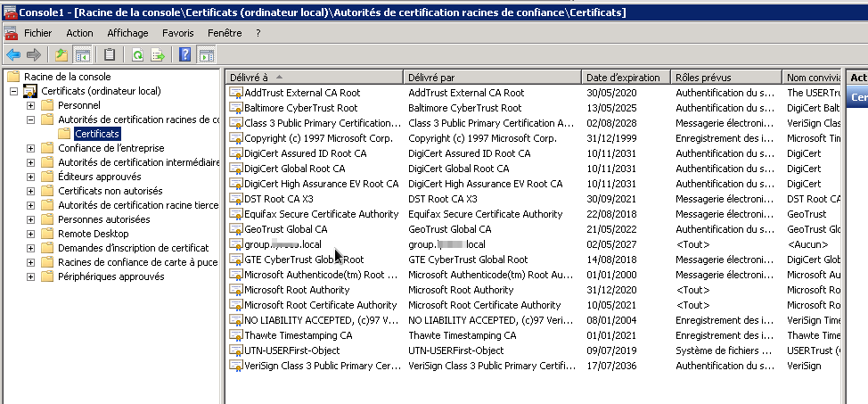Collapse Autorités de certification racines de confiance
The image size is (868, 404).
click(x=30, y=120)
